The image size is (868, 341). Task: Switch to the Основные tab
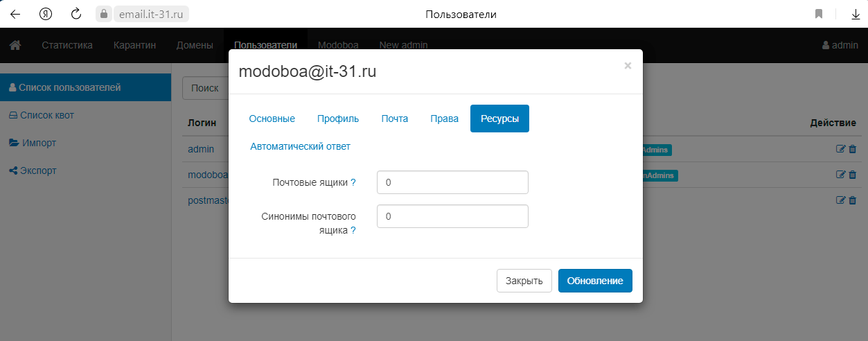(272, 119)
